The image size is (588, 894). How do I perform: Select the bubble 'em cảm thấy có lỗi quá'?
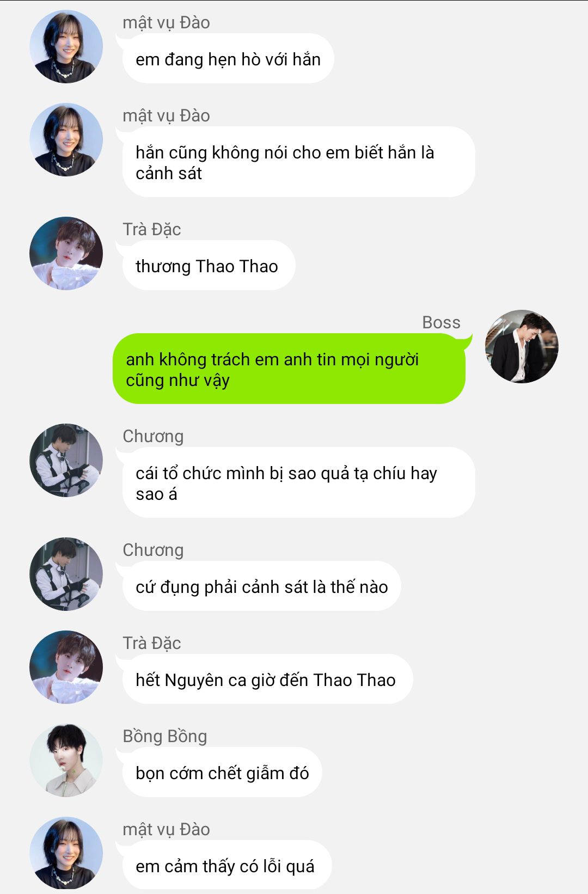pos(226,866)
